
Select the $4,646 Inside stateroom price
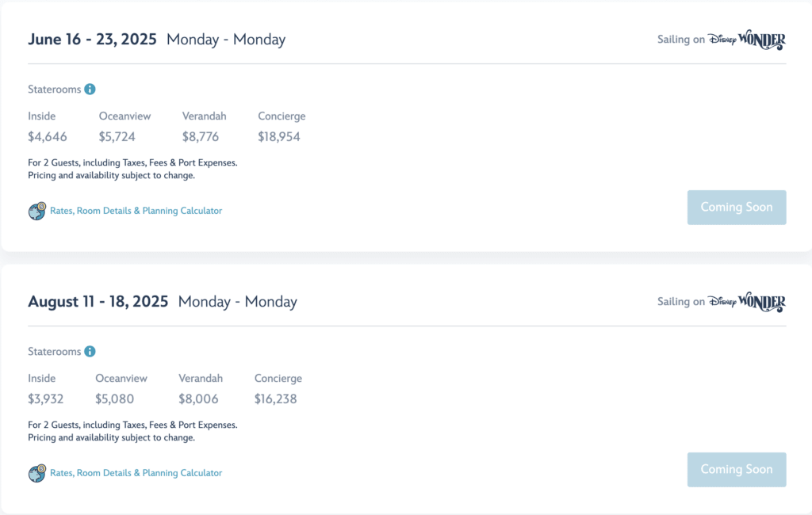[48, 137]
